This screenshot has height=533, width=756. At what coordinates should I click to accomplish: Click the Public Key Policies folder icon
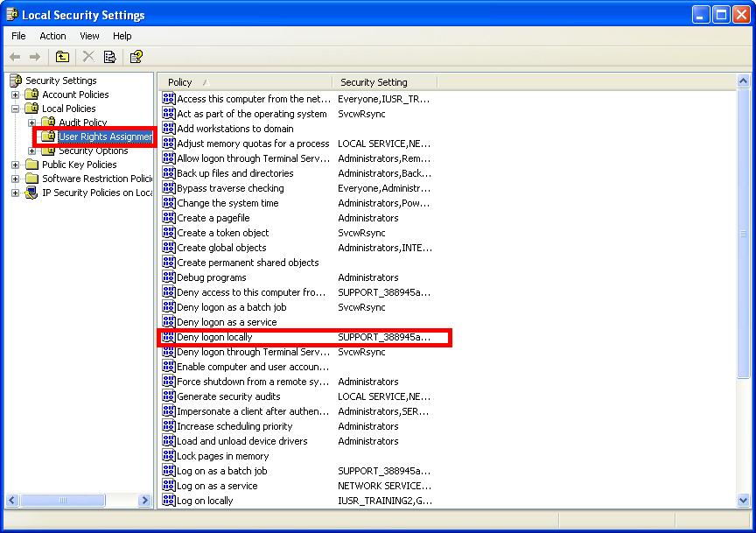click(x=31, y=165)
